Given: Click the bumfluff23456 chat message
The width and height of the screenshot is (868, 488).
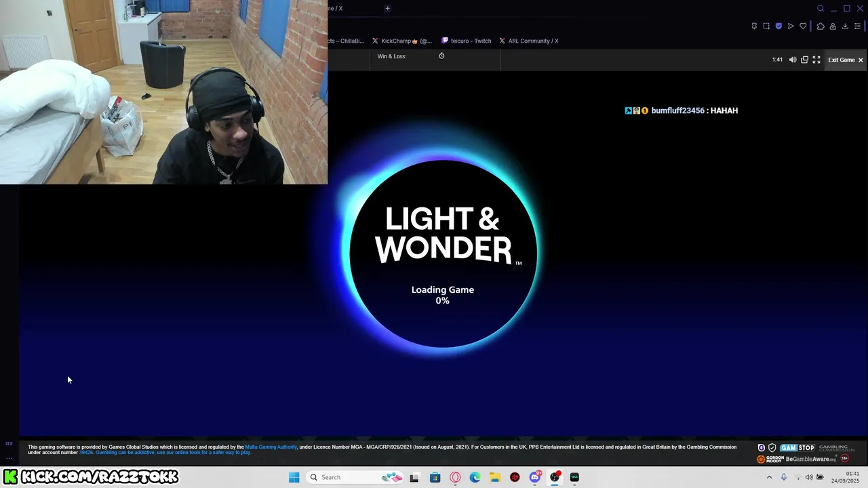Looking at the screenshot, I should [681, 110].
